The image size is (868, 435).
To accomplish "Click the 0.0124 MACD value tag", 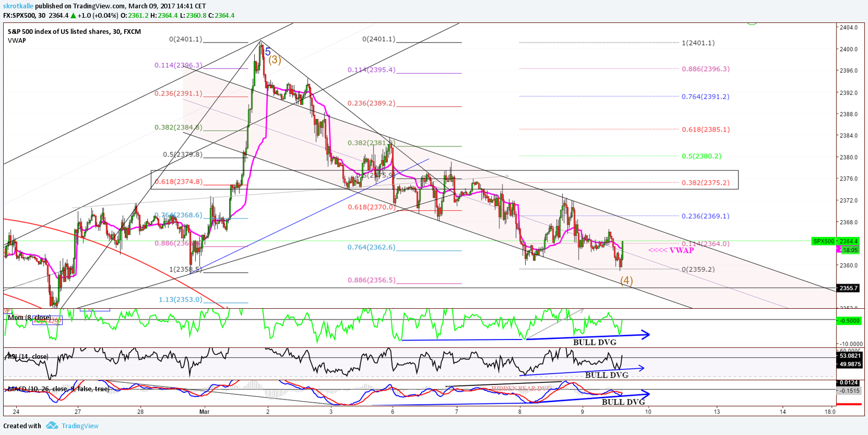I will [x=849, y=382].
